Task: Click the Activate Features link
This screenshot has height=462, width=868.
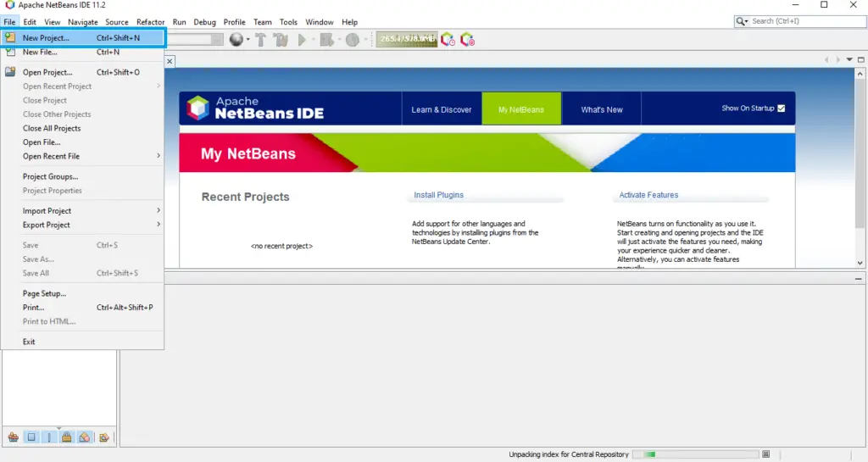Action: coord(648,195)
